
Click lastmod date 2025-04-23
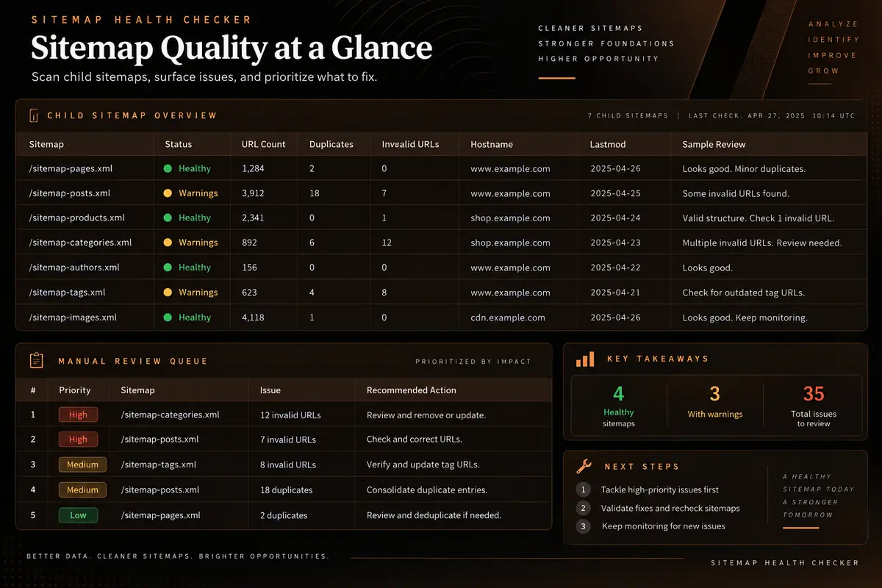[615, 243]
